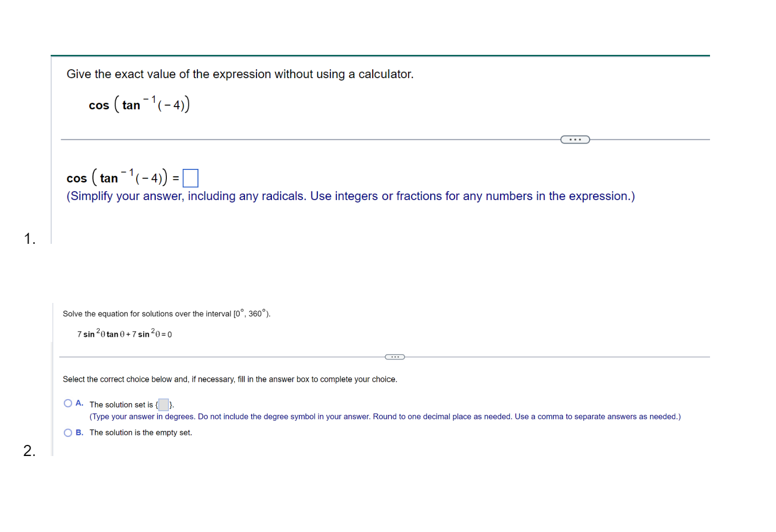The height and width of the screenshot is (532, 776).
Task: Click the answer box inside the solution braces
Action: (x=163, y=404)
